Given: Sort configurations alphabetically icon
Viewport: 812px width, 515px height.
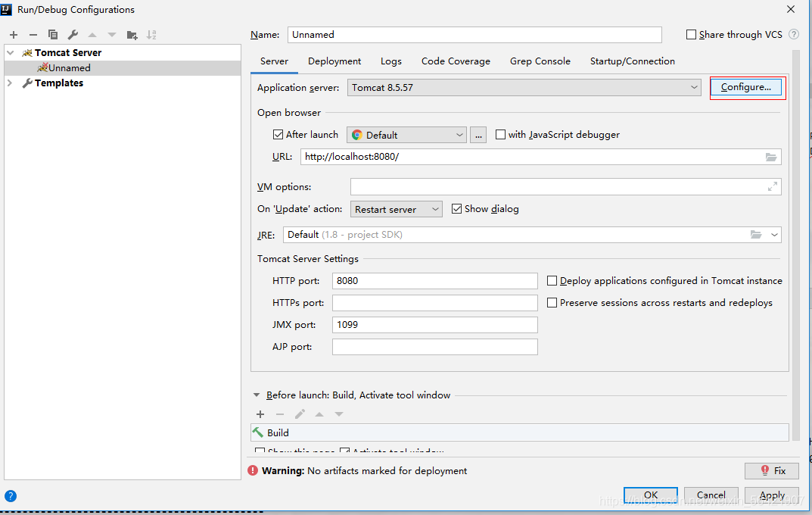Looking at the screenshot, I should coord(151,35).
